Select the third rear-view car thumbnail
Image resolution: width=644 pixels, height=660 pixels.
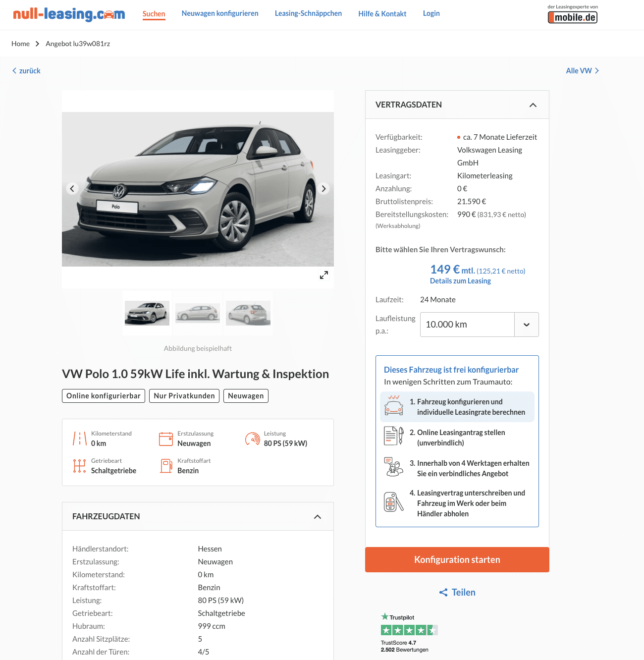(x=248, y=313)
